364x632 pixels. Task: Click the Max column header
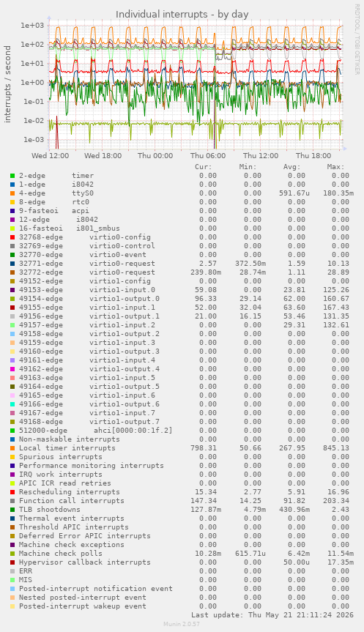[335, 167]
